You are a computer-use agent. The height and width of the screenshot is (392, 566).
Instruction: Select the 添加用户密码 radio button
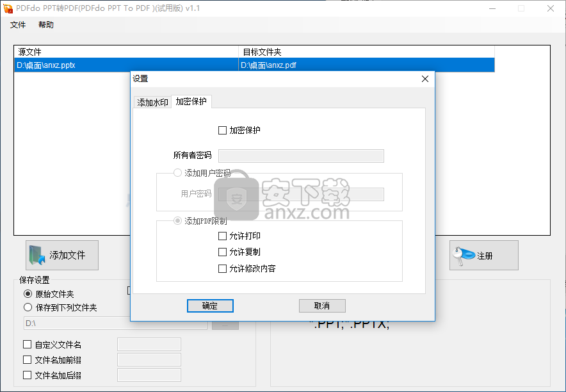pos(177,173)
